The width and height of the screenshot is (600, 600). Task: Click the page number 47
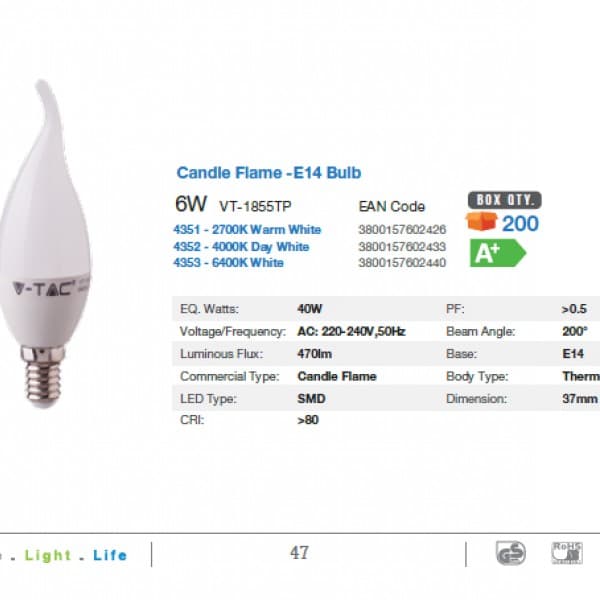[299, 553]
